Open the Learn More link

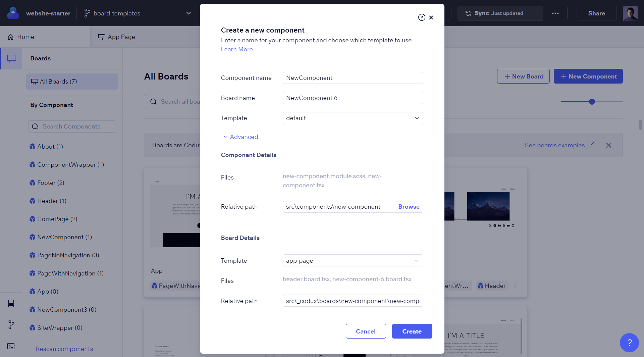[237, 49]
